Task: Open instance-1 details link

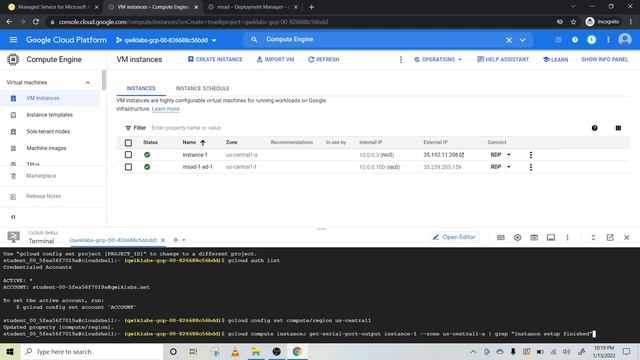Action: [x=195, y=155]
